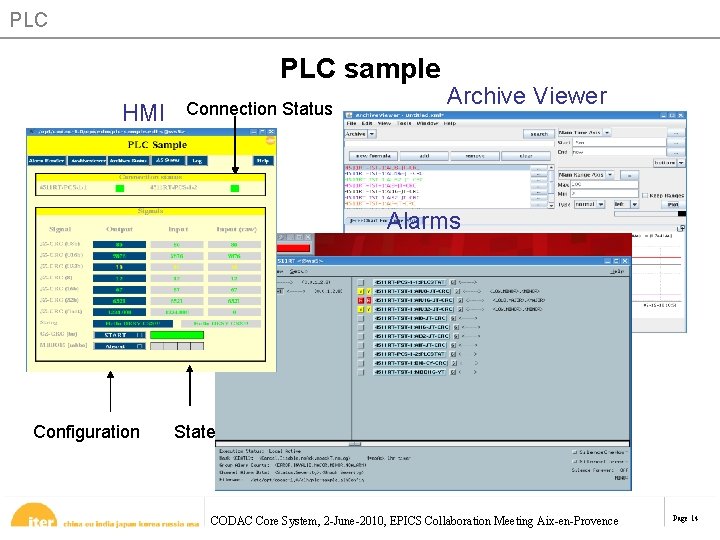Click the Max value input field
The width and height of the screenshot is (720, 540).
[604, 185]
